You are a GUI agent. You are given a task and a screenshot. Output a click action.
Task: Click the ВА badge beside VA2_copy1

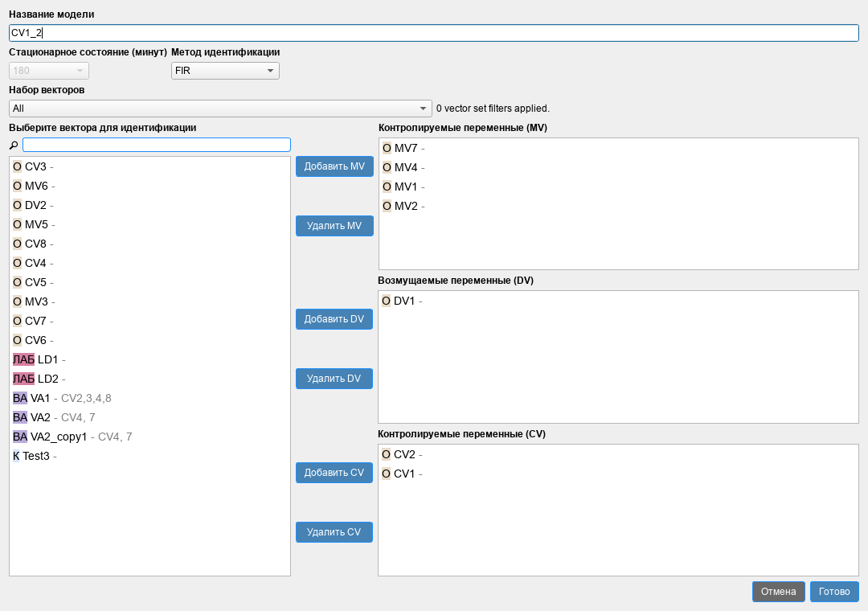pos(20,437)
